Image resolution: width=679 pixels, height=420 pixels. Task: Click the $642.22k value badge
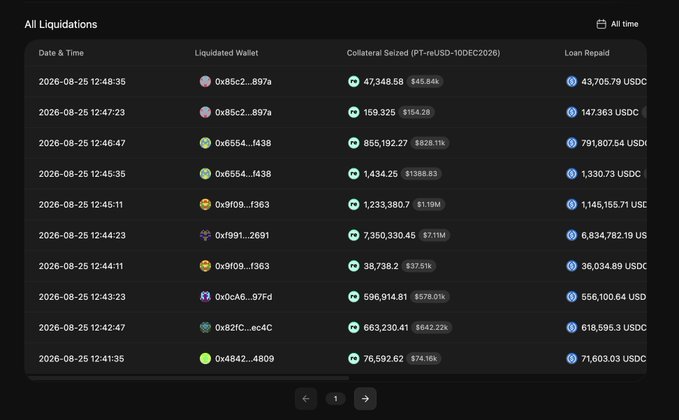click(432, 327)
